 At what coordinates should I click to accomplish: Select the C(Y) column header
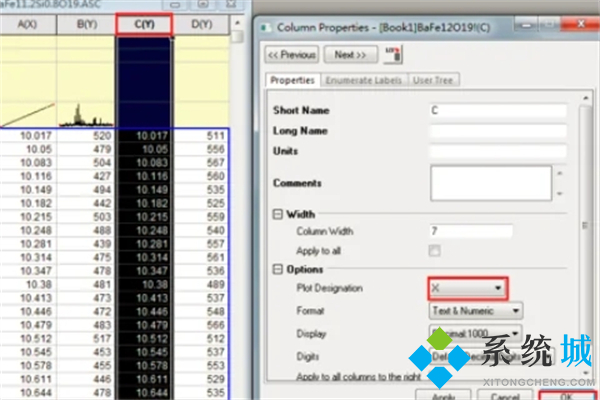pyautogui.click(x=146, y=24)
